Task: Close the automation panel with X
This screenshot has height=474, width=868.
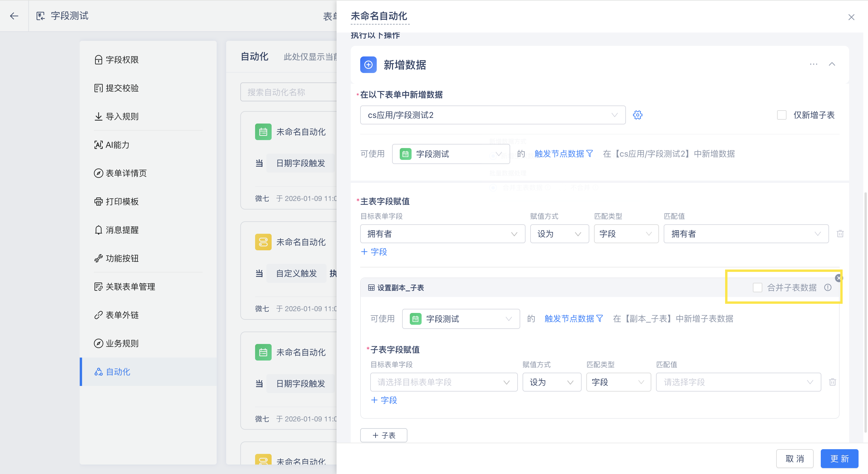Action: pos(851,17)
